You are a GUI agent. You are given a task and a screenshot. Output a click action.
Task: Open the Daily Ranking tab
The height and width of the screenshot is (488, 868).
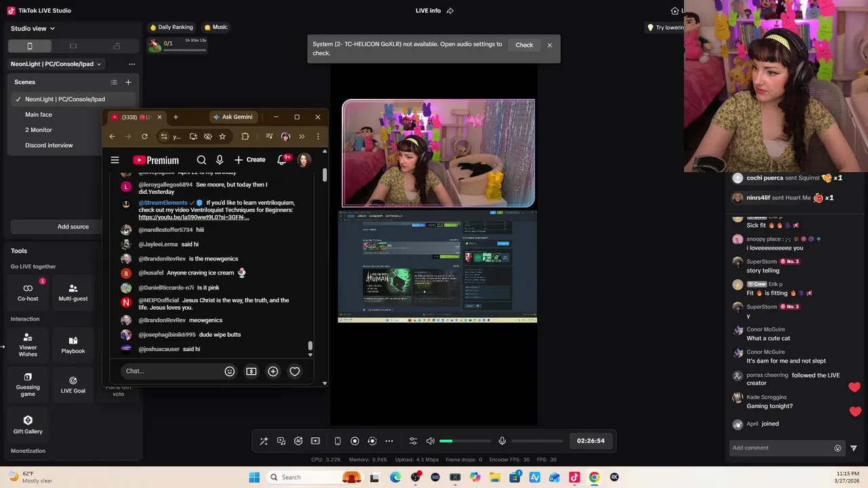point(172,27)
